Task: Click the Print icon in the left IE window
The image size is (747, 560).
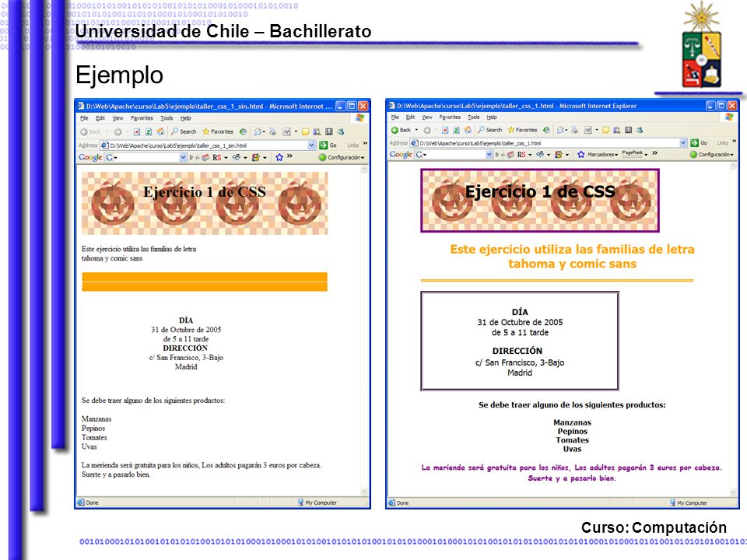Action: click(x=272, y=132)
